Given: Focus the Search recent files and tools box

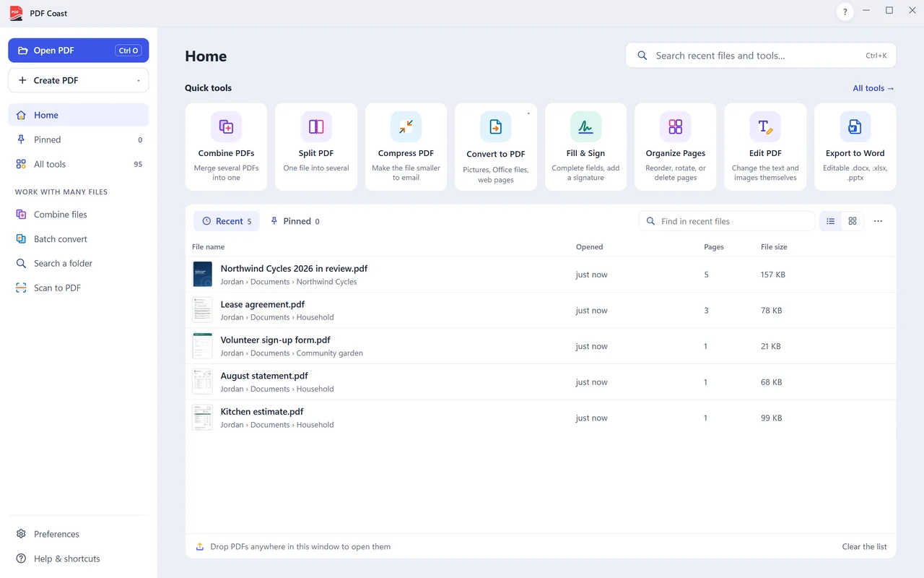Looking at the screenshot, I should point(761,56).
